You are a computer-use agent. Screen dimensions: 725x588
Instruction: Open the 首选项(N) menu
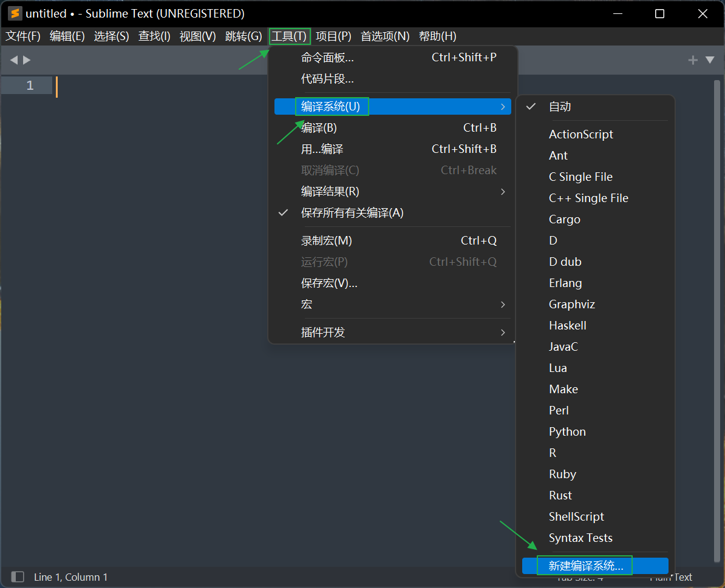click(385, 36)
